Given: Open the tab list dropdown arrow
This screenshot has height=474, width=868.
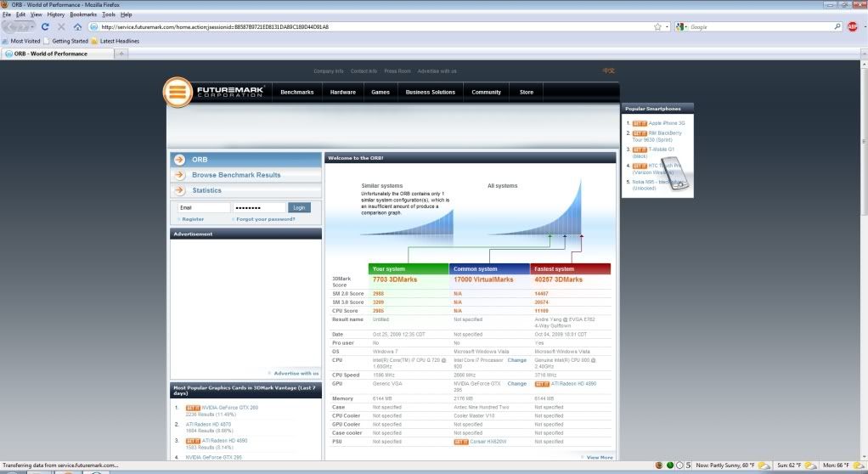Looking at the screenshot, I should 864,54.
